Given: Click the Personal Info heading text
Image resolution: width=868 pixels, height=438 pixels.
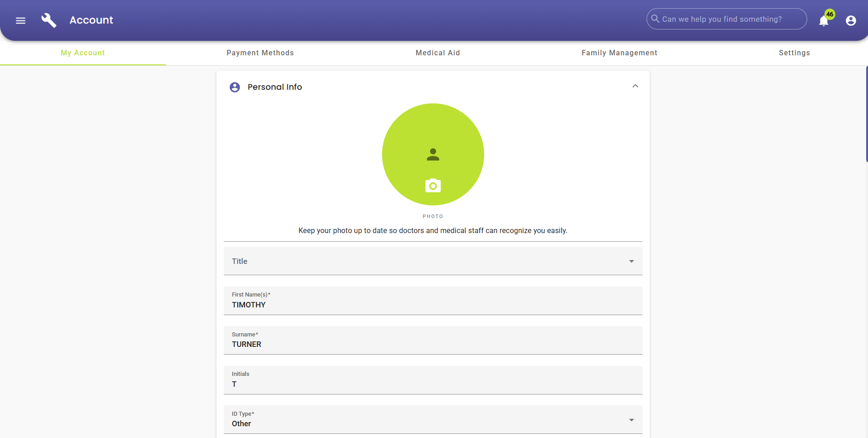Looking at the screenshot, I should coord(275,87).
